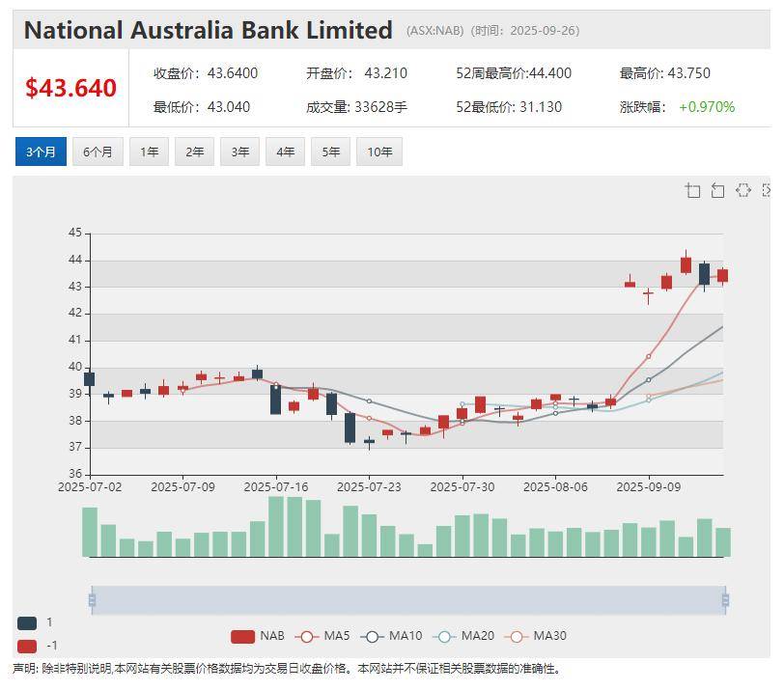
Task: Toggle the NAB candlestick series in legend
Action: pos(258,635)
